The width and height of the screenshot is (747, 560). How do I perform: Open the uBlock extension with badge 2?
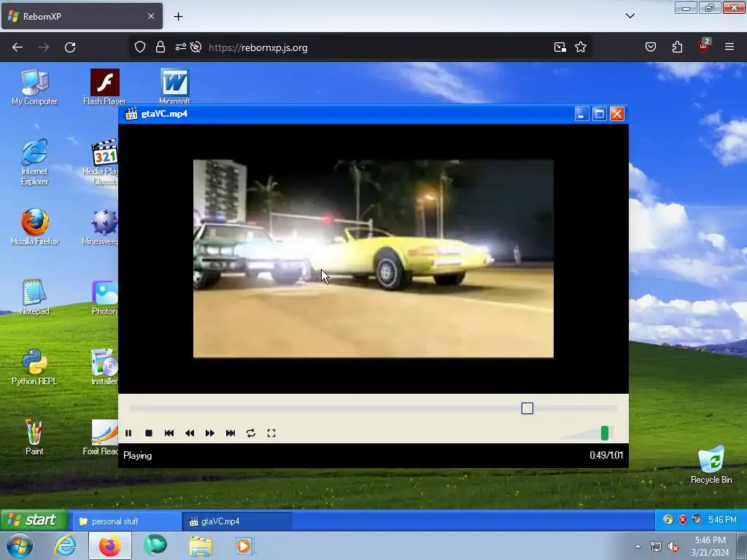pos(704,46)
